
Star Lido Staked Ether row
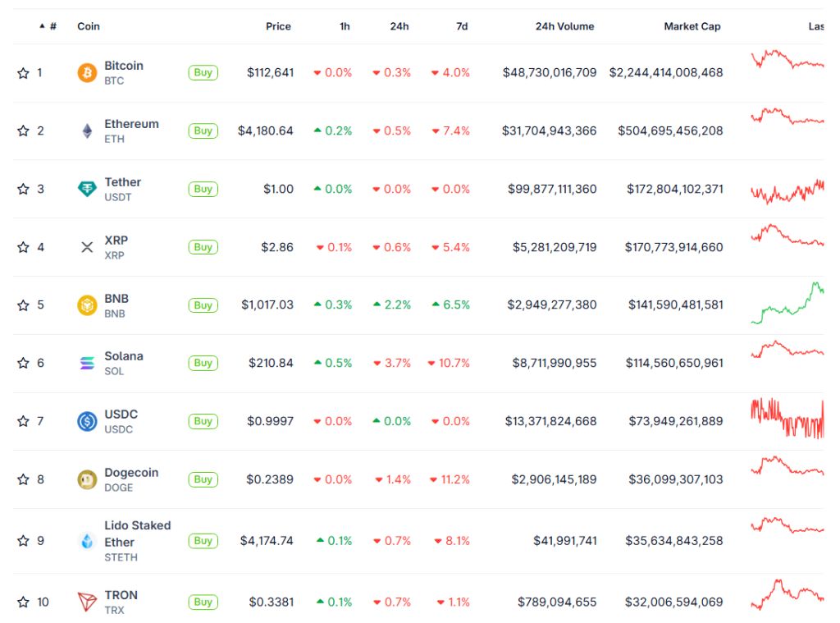[x=23, y=541]
